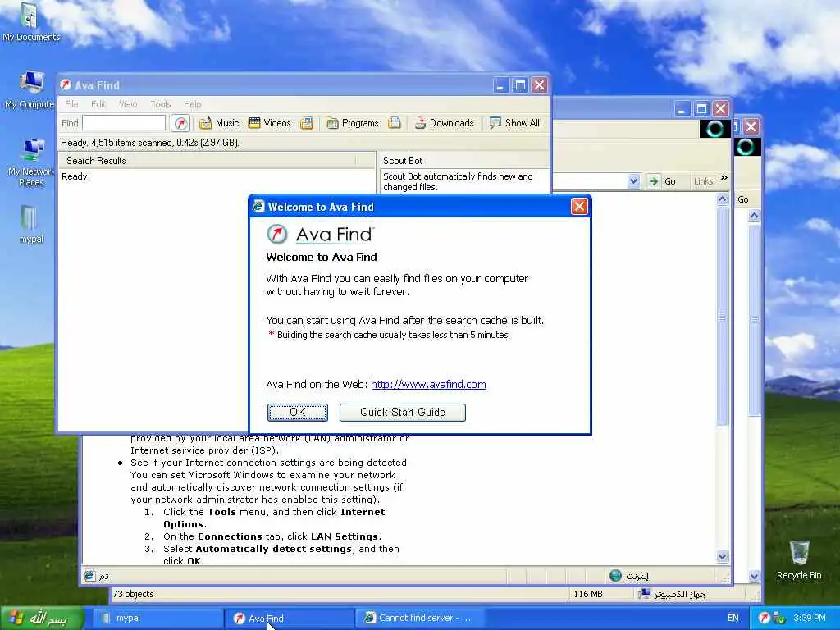Viewport: 840px width, 630px height.
Task: Open the Tools menu in Ava Find
Action: [161, 104]
